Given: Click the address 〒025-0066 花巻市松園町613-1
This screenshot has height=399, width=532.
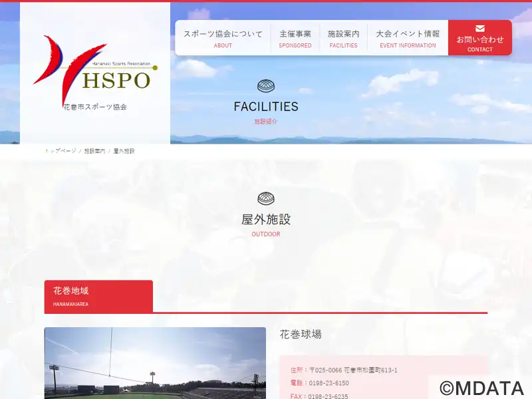Looking at the screenshot, I should pos(353,370).
